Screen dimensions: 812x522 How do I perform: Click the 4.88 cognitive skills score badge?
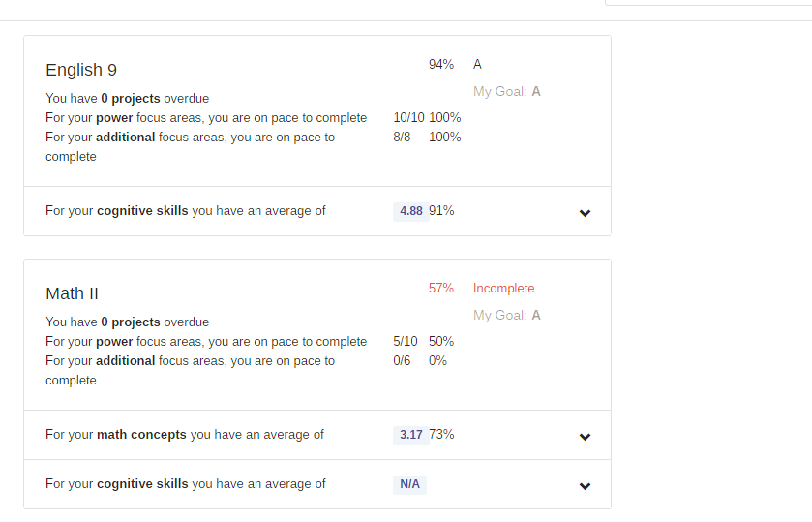point(411,211)
